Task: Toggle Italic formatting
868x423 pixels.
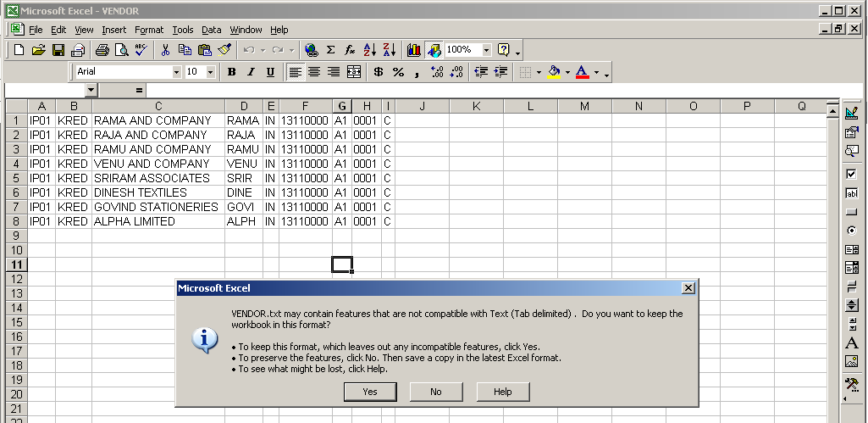Action: [251, 72]
